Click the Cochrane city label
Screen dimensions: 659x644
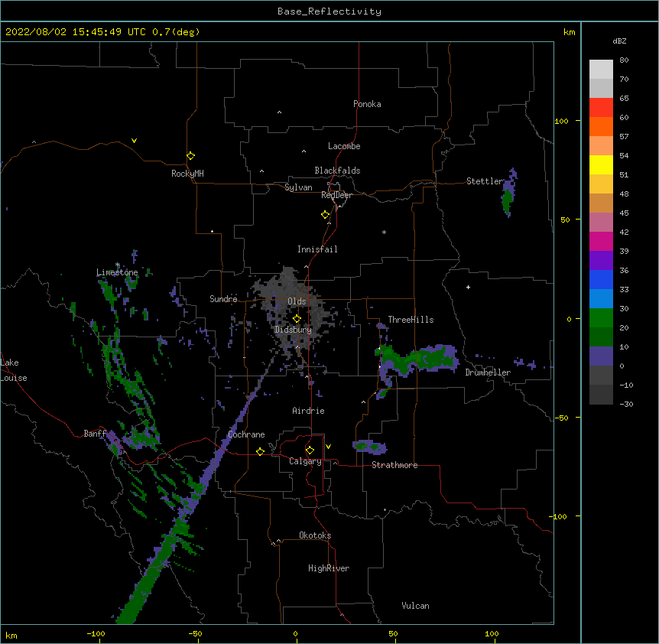click(x=246, y=434)
